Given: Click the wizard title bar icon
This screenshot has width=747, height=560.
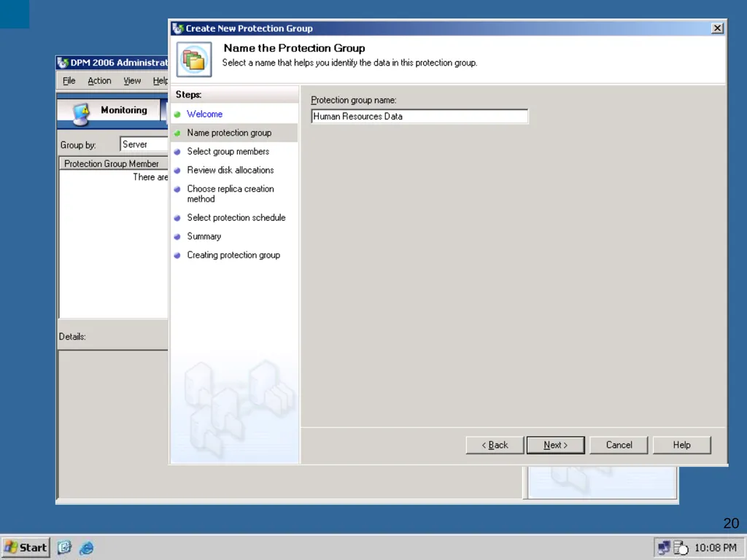Looking at the screenshot, I should coord(178,28).
